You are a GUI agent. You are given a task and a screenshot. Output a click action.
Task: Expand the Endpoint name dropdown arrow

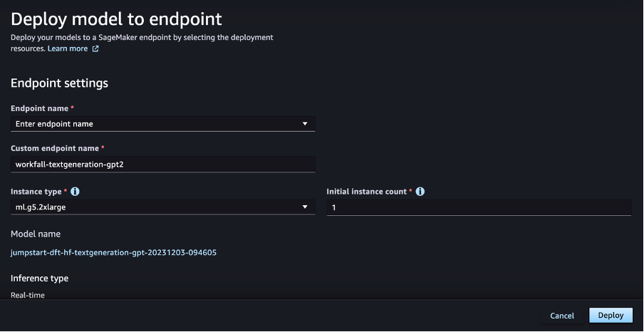[305, 124]
